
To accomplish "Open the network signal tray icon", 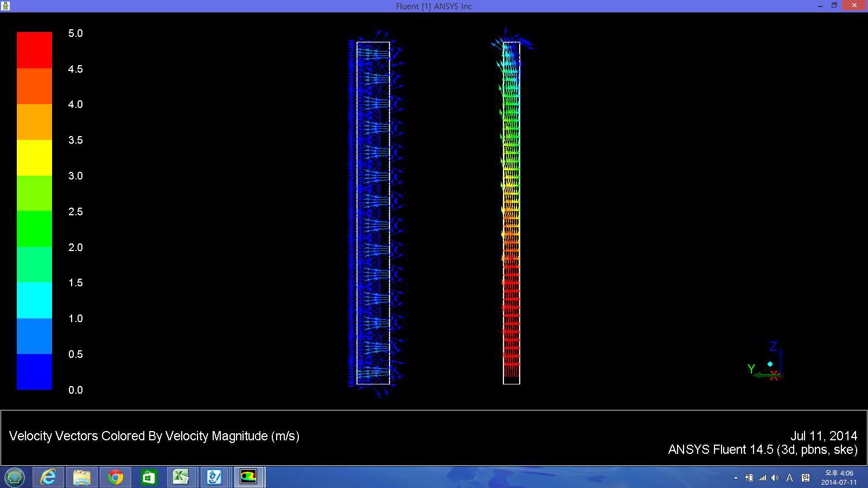I will point(762,478).
